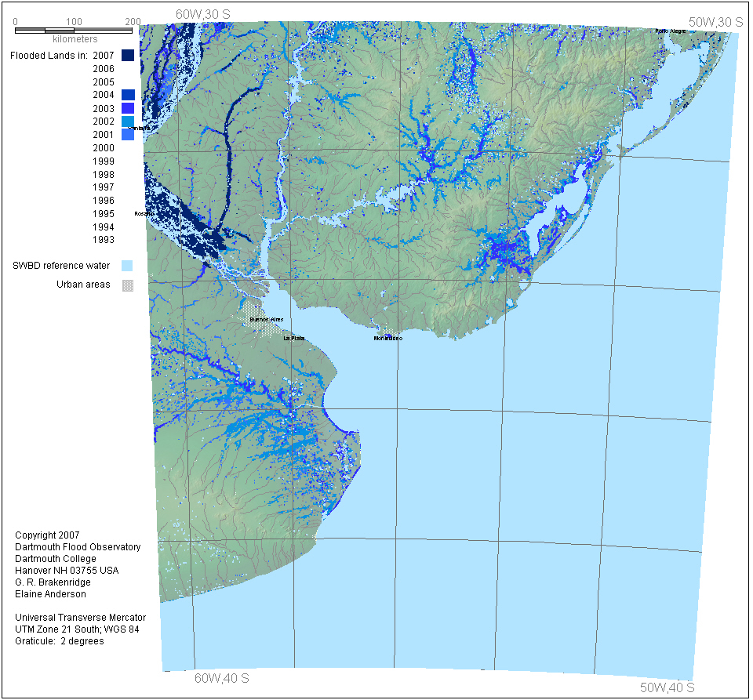Select the 2001 flood legend swatch
The height and width of the screenshot is (700, 753).
[127, 135]
